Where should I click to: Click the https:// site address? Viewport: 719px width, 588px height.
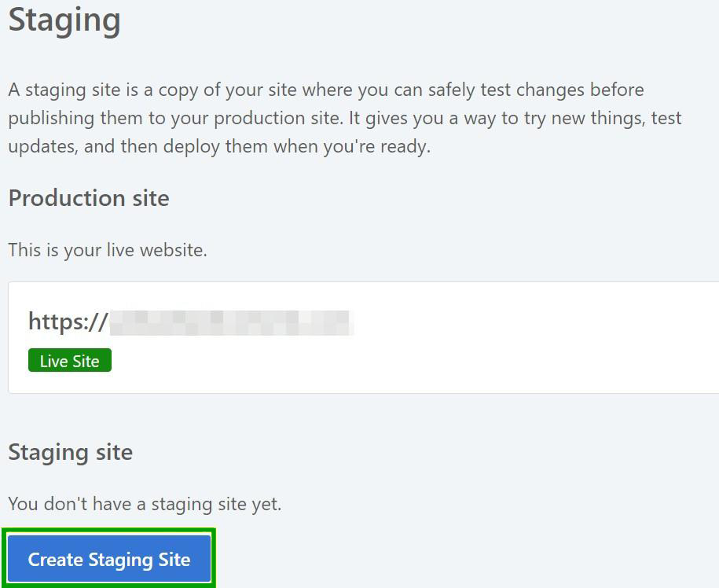pyautogui.click(x=189, y=321)
